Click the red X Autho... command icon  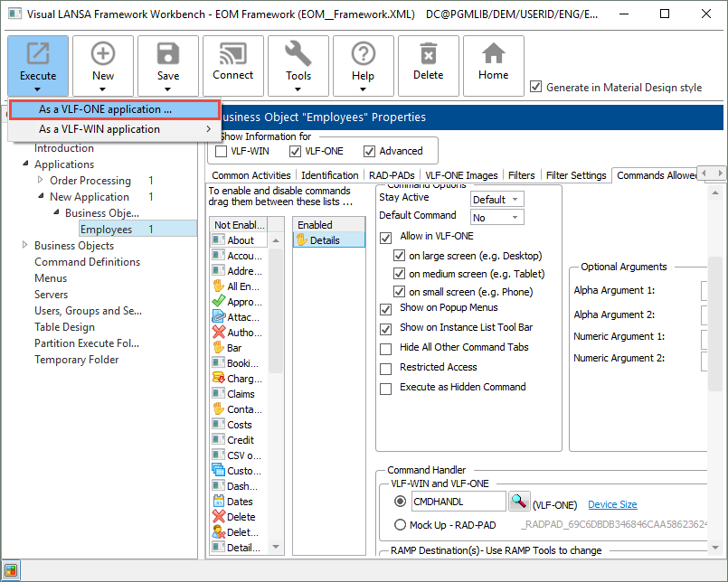[218, 333]
